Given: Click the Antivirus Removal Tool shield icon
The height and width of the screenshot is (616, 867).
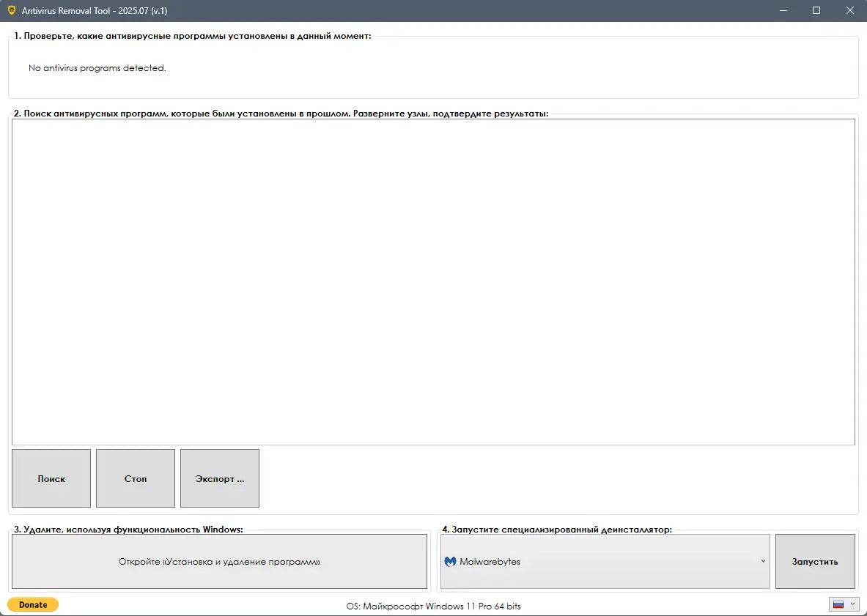Looking at the screenshot, I should (x=12, y=10).
